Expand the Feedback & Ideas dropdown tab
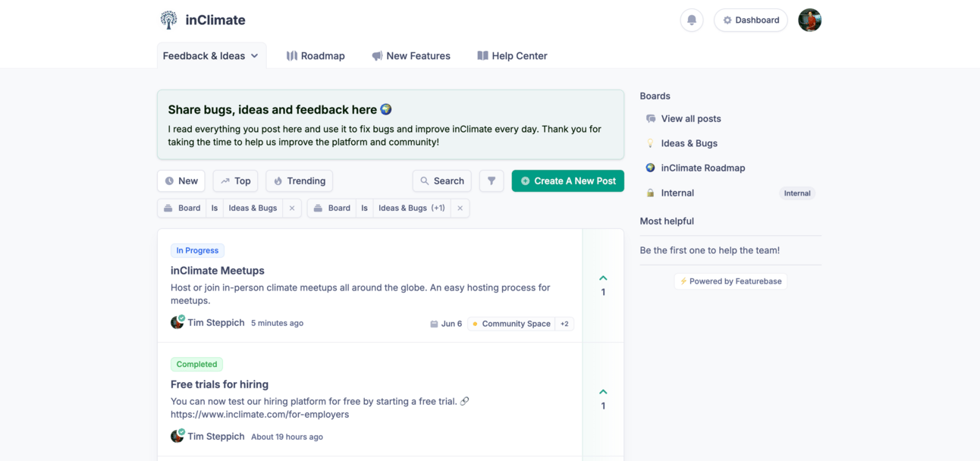Image resolution: width=980 pixels, height=461 pixels. 212,55
